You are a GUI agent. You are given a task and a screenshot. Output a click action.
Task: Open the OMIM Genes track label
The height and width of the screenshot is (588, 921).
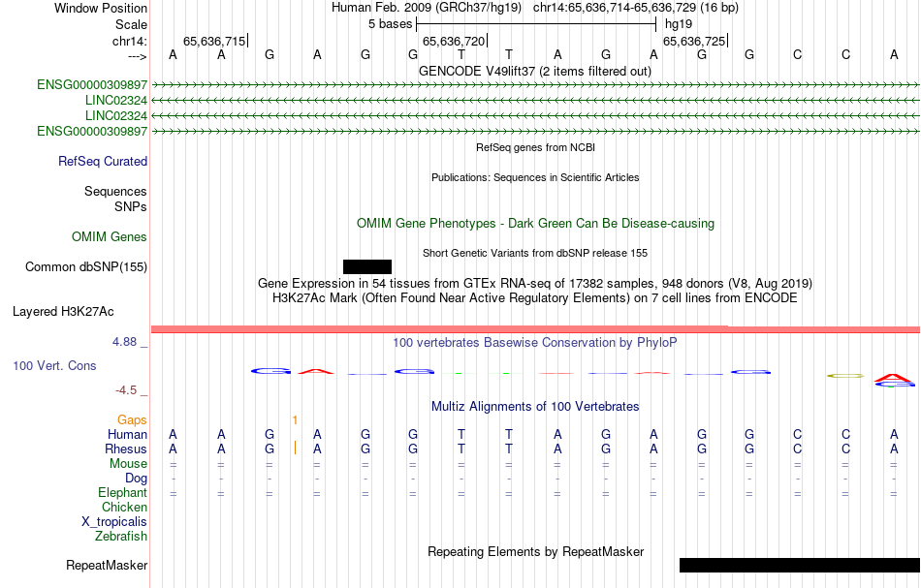[x=110, y=237]
